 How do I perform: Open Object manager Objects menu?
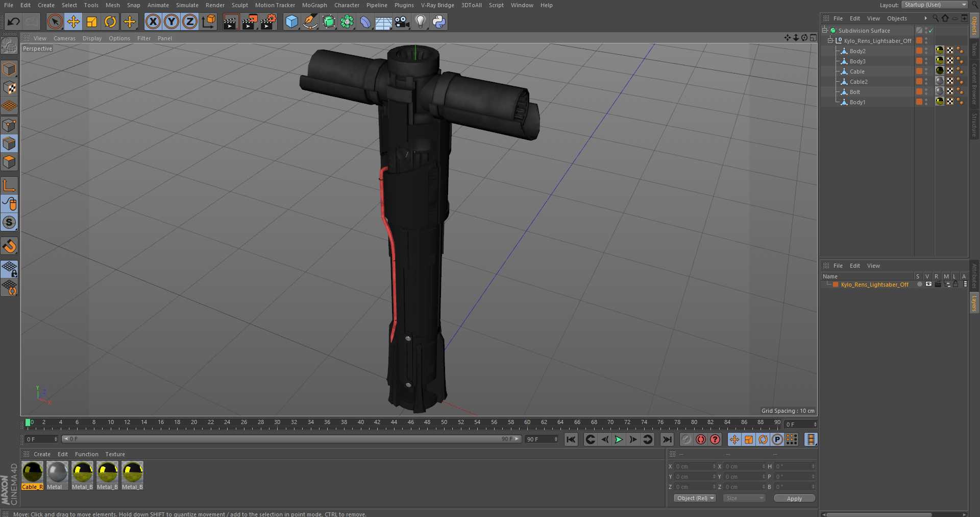[x=897, y=18]
